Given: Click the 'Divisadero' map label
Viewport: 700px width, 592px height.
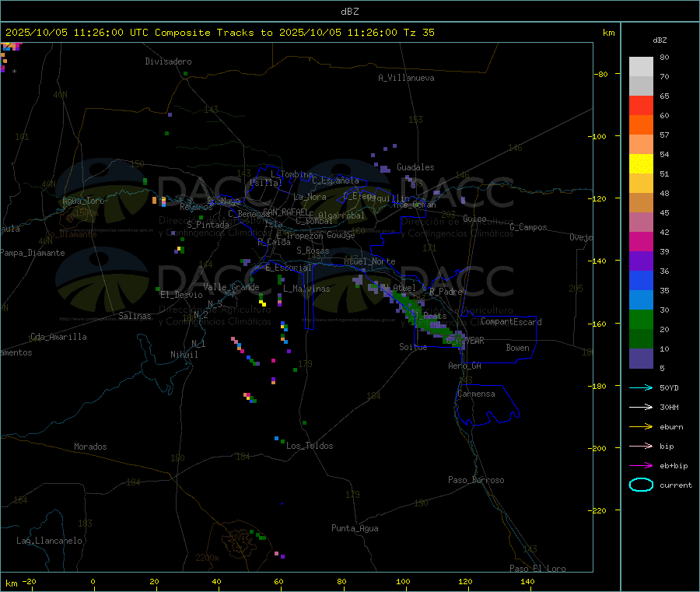Looking at the screenshot, I should pos(168,61).
